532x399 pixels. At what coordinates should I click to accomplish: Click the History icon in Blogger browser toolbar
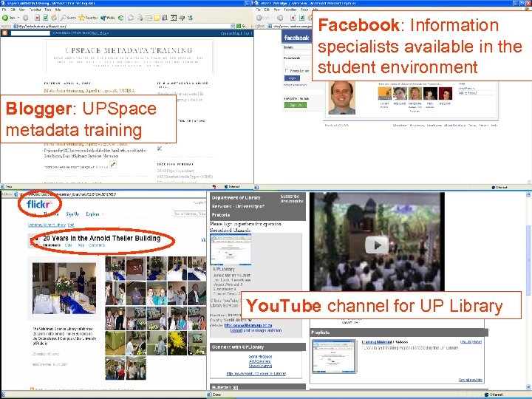click(120, 18)
